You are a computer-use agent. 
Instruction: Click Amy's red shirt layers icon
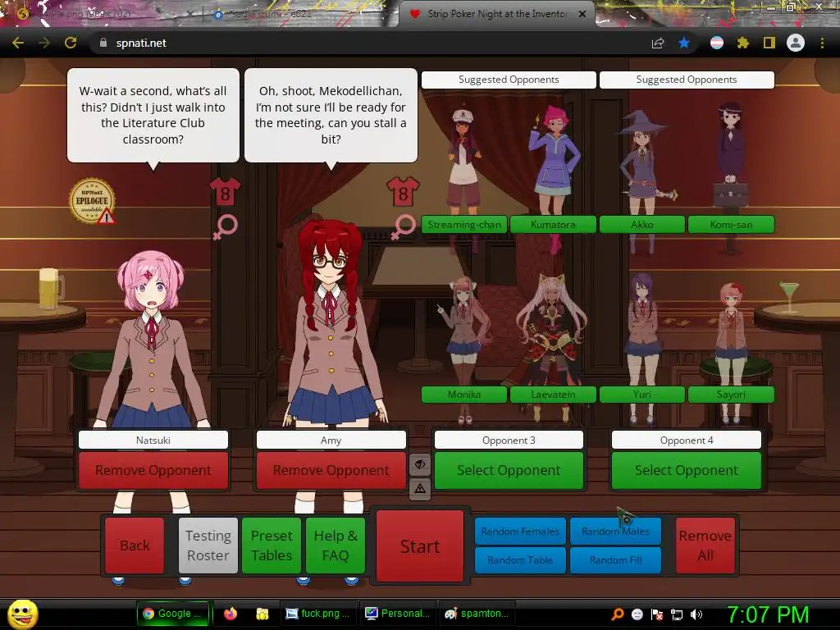(403, 192)
